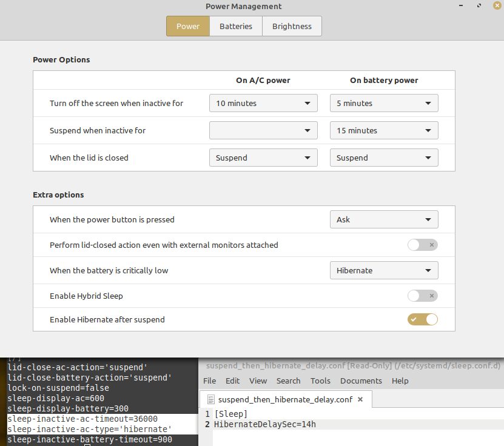The height and width of the screenshot is (446, 504).
Task: Click the On A/C power column header
Action: 263,80
